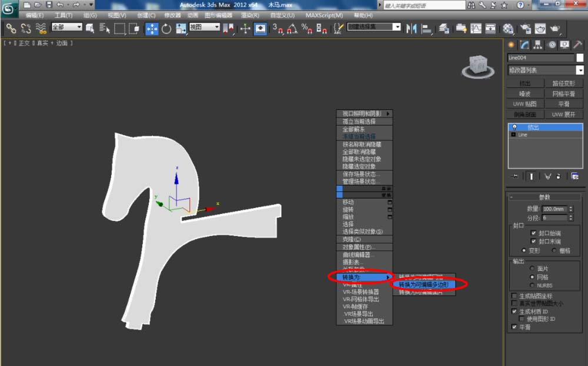Click the object color swatch beside Line004

coord(580,58)
